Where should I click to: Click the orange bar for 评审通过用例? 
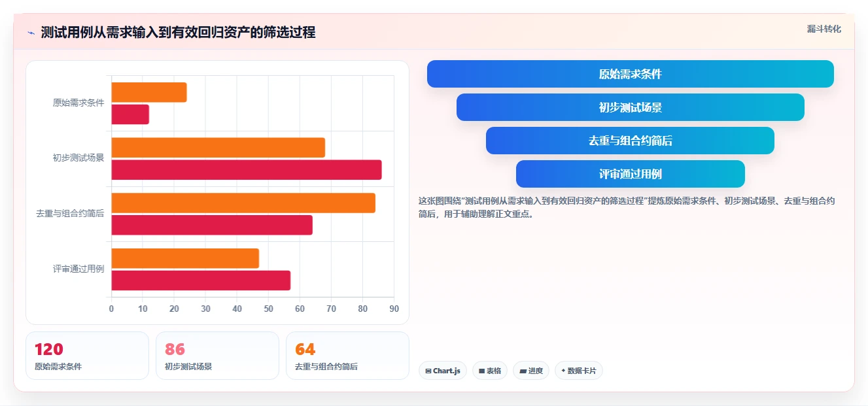(185, 258)
